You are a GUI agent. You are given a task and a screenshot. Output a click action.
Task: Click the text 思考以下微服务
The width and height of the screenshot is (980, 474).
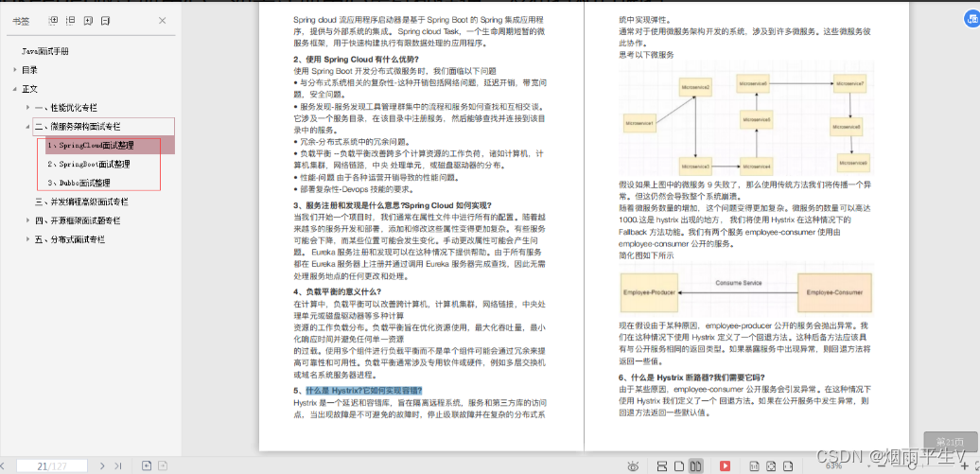coord(646,55)
